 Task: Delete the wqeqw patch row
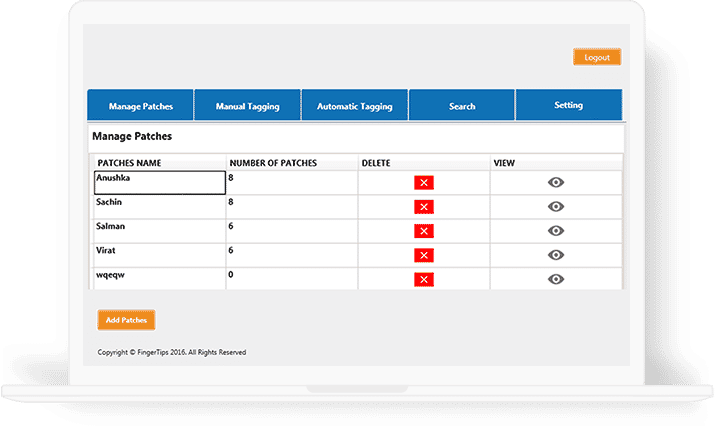(x=424, y=279)
